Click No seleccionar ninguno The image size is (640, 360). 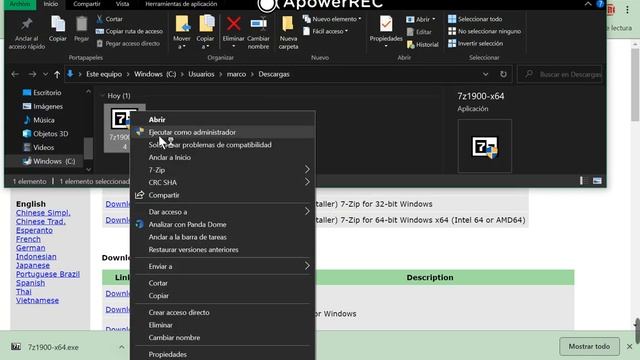click(x=484, y=31)
